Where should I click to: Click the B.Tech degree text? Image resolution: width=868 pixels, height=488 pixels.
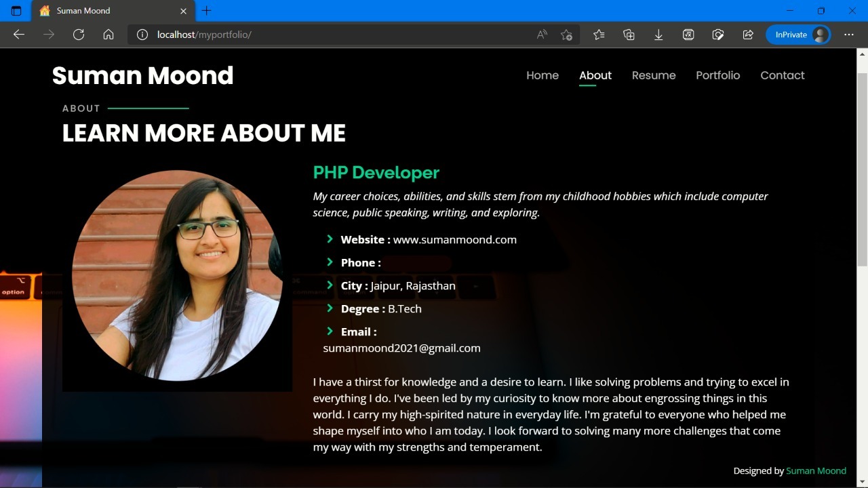pyautogui.click(x=405, y=308)
